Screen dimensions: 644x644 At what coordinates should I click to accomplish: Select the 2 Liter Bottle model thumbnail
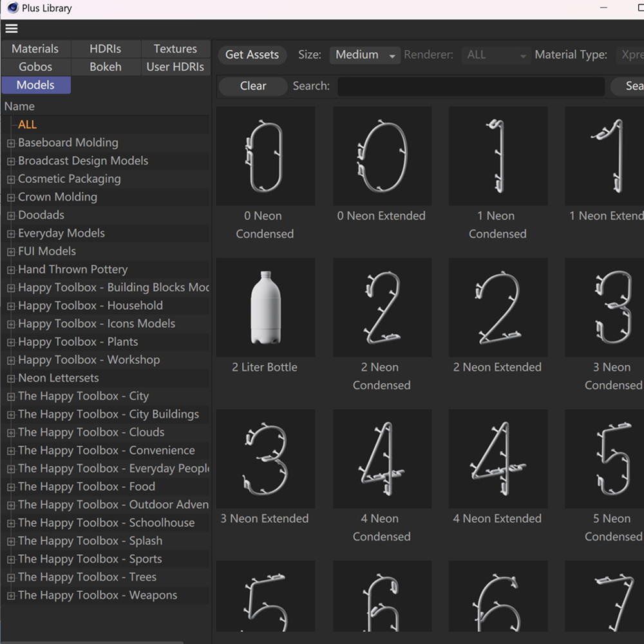tap(265, 307)
